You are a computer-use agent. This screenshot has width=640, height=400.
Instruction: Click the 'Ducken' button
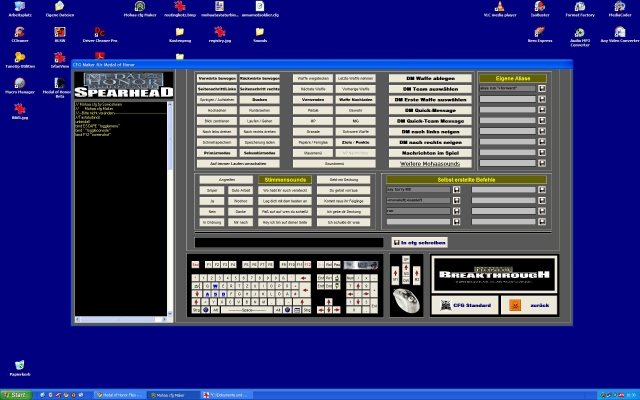coord(260,100)
